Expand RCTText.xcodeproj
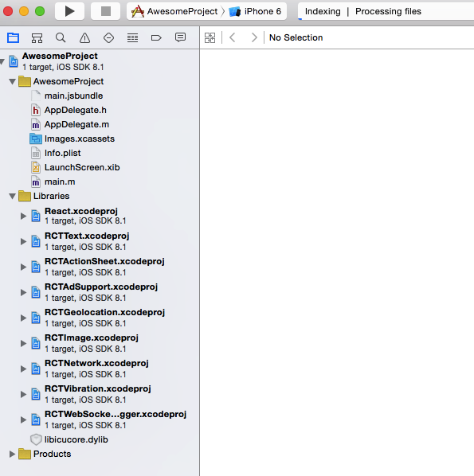The height and width of the screenshot is (476, 474). click(23, 241)
